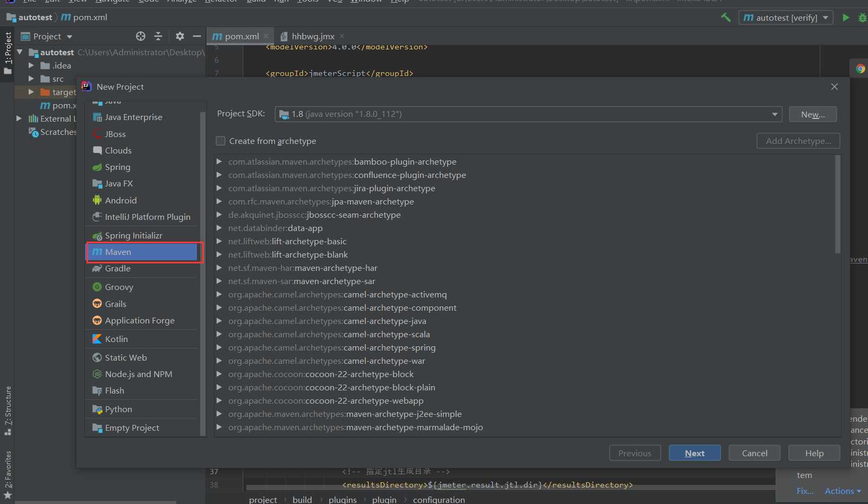868x504 pixels.
Task: Click the Cancel button
Action: [754, 453]
